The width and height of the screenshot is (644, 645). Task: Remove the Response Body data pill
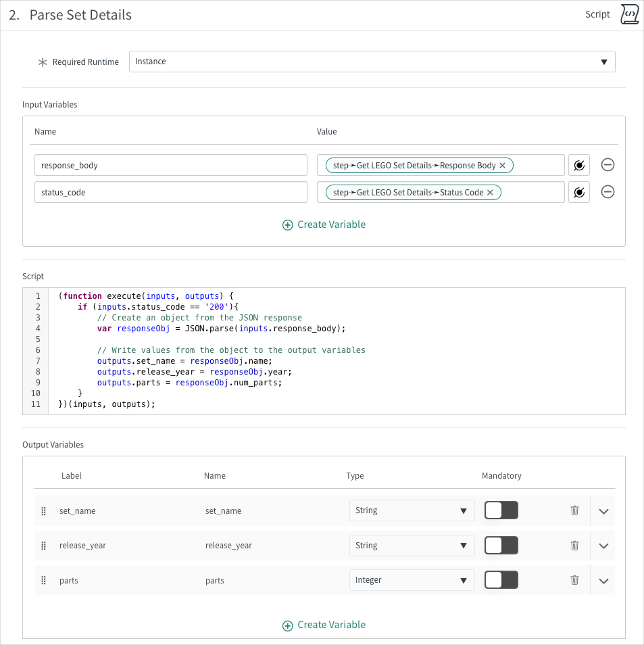[x=503, y=166]
